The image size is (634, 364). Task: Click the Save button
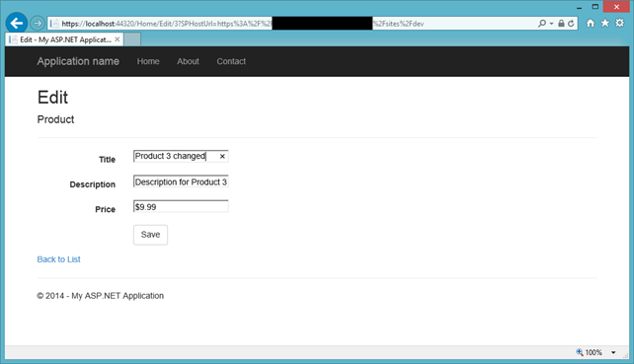[150, 235]
